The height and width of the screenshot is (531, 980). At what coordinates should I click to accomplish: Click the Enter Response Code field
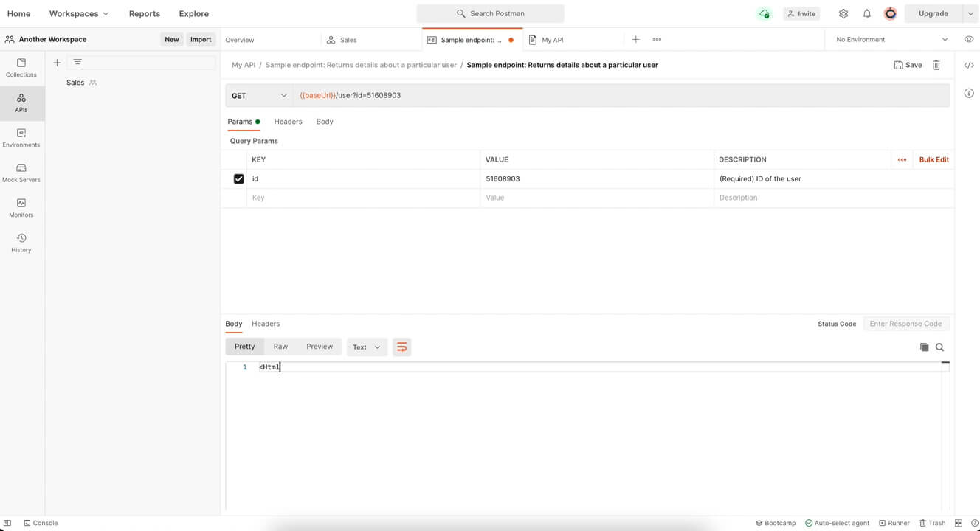(x=906, y=324)
